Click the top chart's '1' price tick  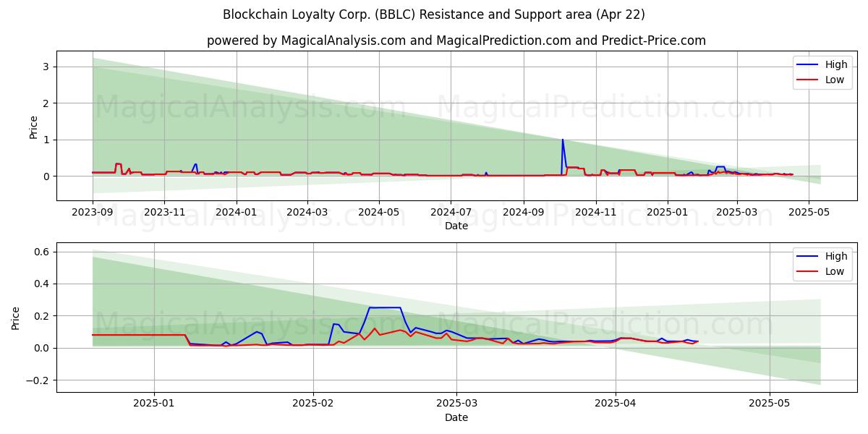[48, 140]
